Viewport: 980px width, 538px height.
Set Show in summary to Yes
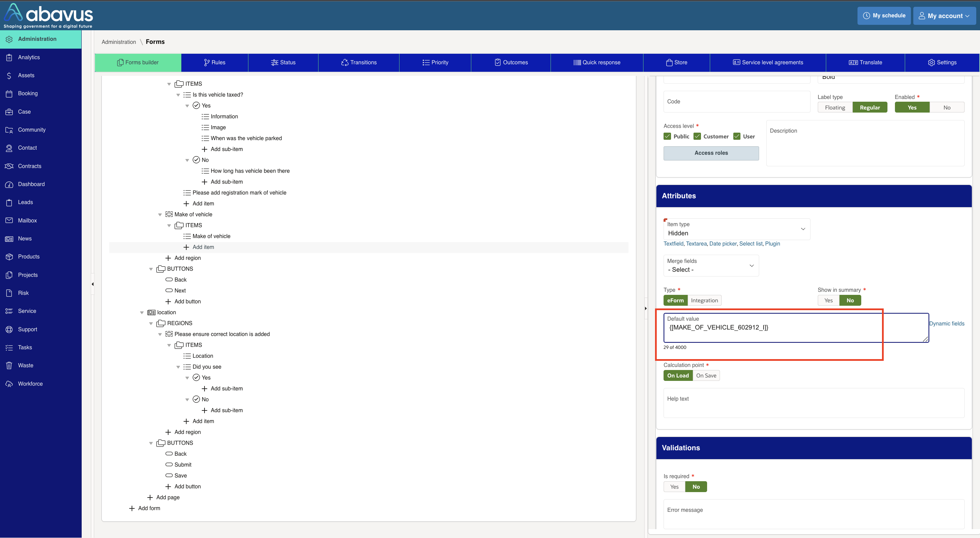tap(828, 300)
